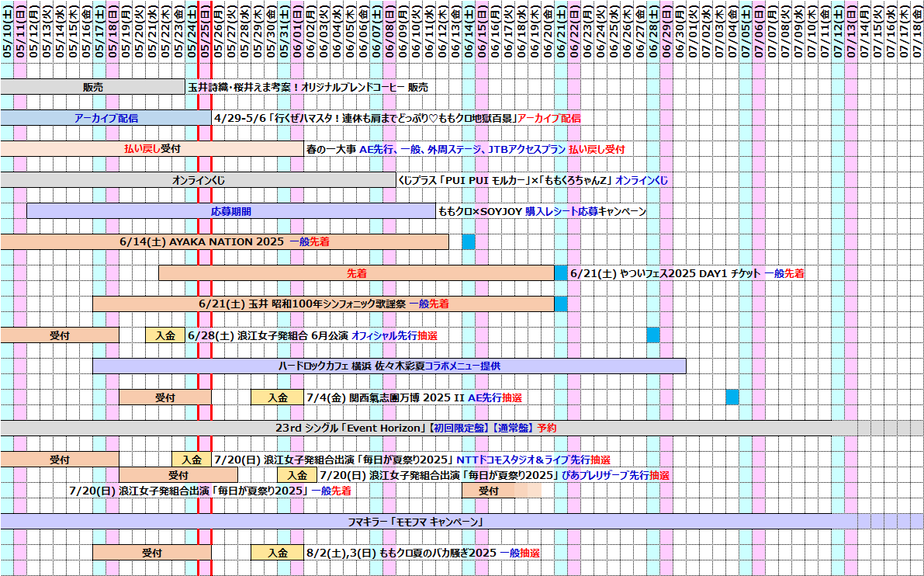Screen dimensions: 924x576
Task: Click 入金 bar in ぴあプレリザーブ先行 row
Action: point(297,475)
